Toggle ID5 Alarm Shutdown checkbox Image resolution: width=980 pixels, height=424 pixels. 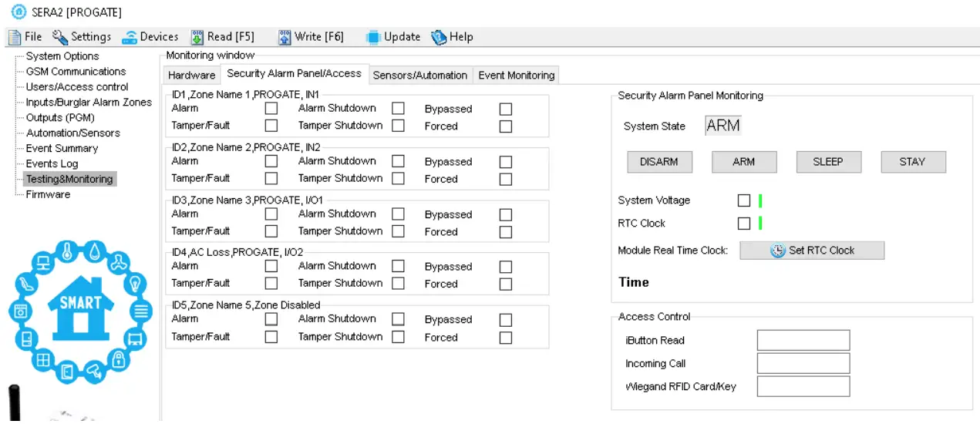tap(398, 318)
